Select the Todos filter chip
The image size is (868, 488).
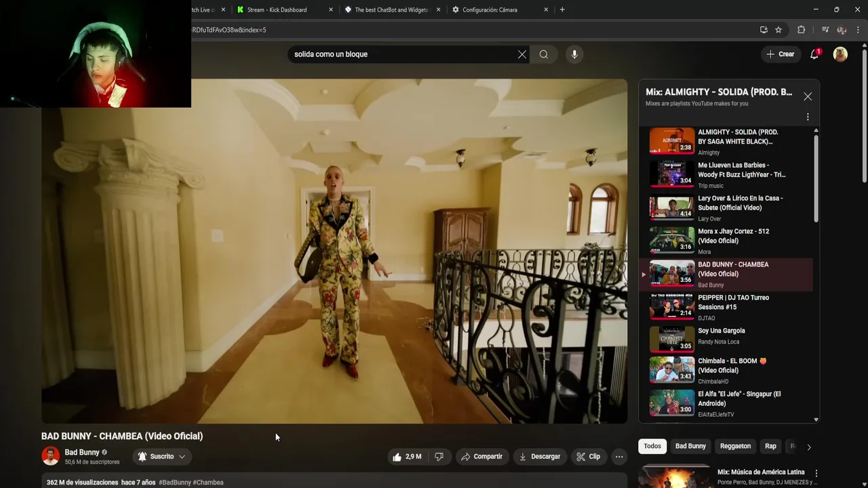click(652, 446)
